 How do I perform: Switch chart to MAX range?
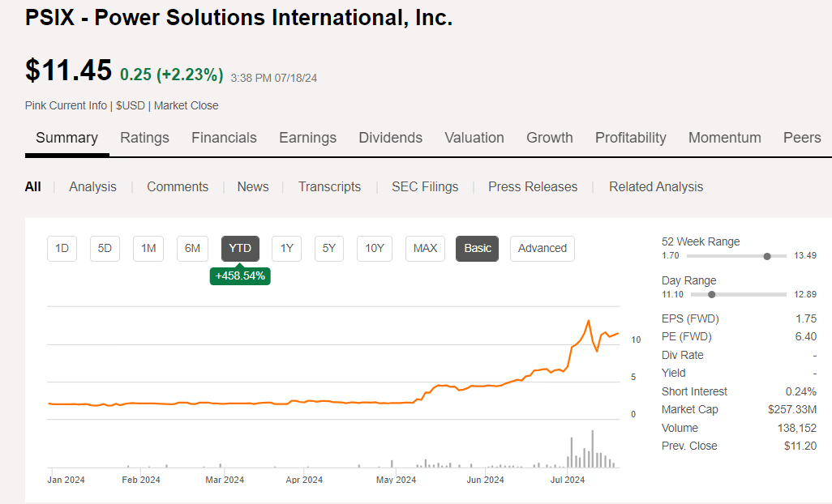425,249
